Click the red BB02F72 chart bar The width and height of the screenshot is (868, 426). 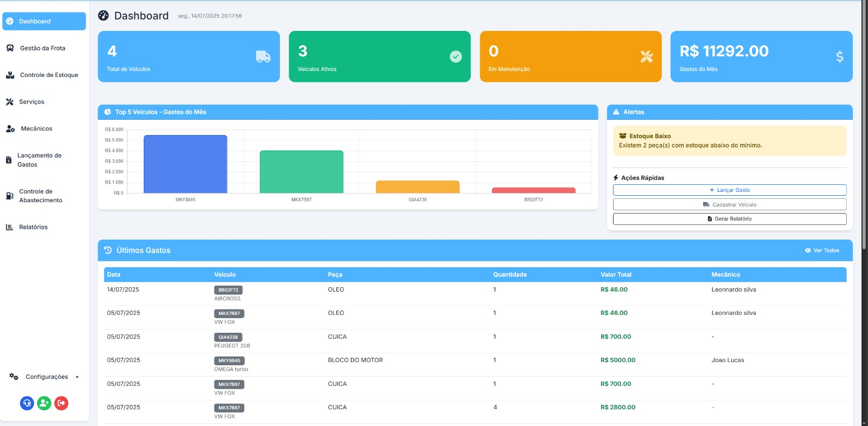click(534, 190)
